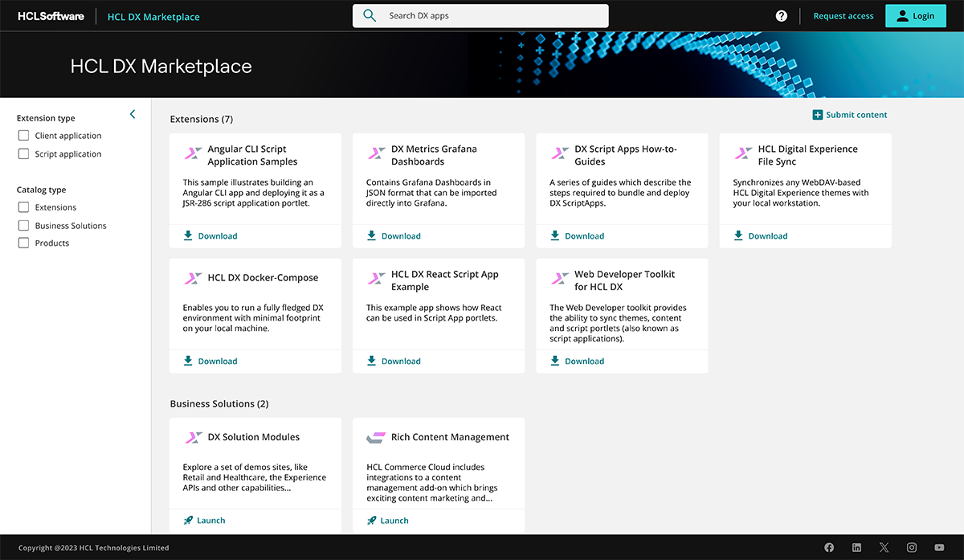Open the Facebook icon in footer
Viewport: 964px width, 560px height.
pos(829,548)
